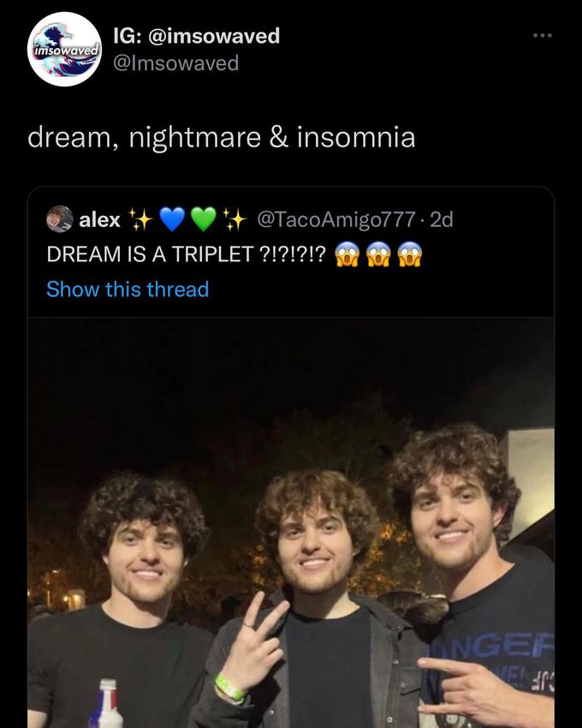Click the last screaming face emoji
Image resolution: width=582 pixels, height=728 pixels.
coord(410,254)
